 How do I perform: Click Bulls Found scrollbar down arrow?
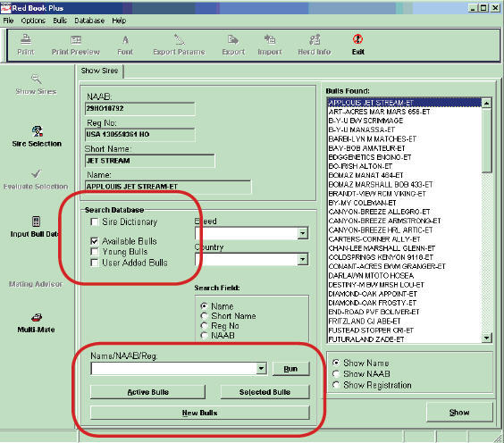tap(487, 338)
